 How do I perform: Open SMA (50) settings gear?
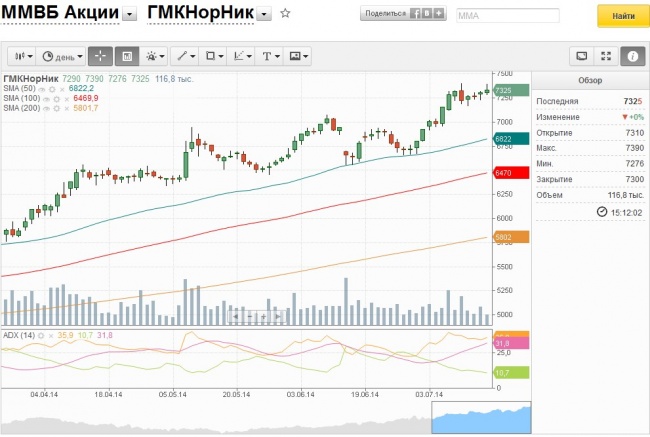click(x=52, y=89)
